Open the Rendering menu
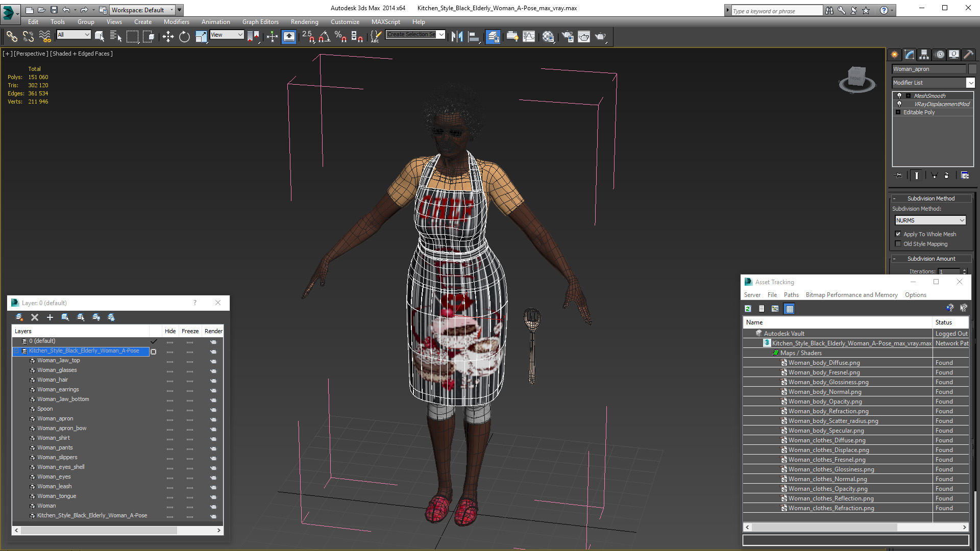 pos(304,22)
